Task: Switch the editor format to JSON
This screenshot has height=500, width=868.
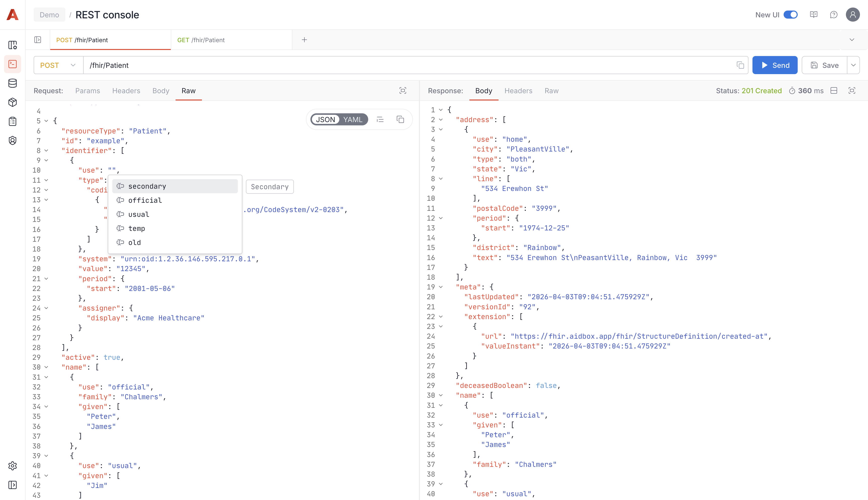Action: tap(325, 120)
